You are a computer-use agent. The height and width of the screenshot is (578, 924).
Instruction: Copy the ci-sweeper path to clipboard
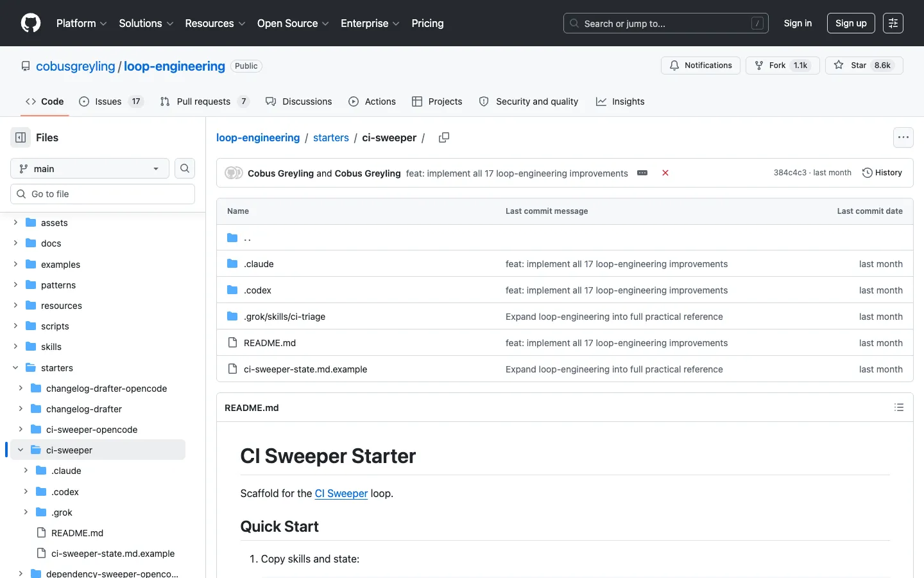click(x=444, y=137)
